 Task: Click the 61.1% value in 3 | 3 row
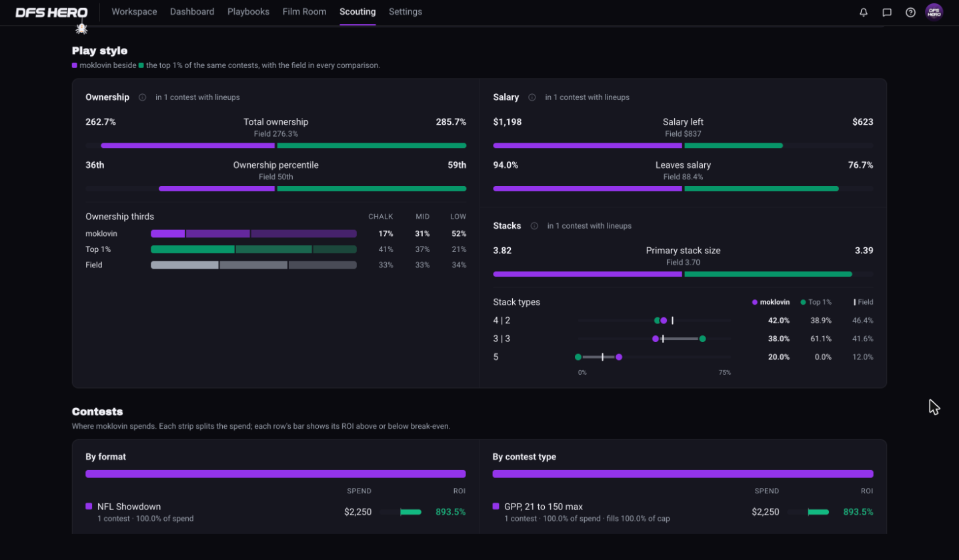[x=821, y=339]
